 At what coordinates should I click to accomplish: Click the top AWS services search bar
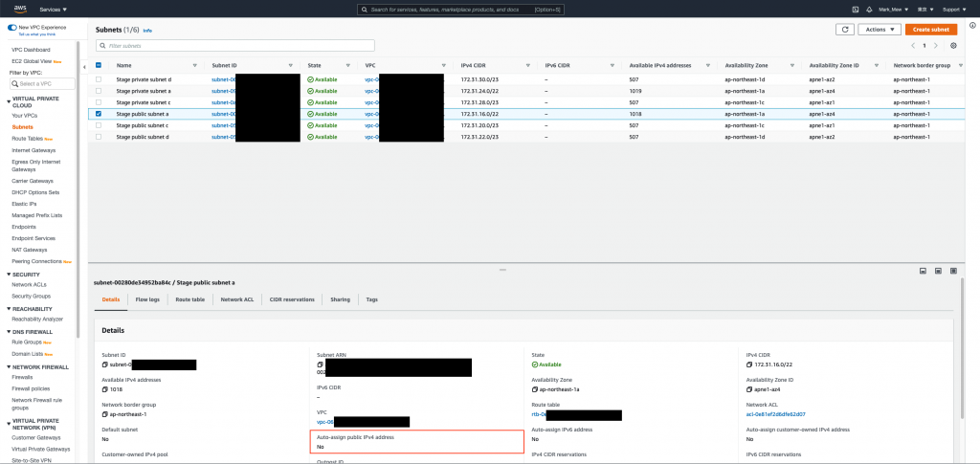460,10
